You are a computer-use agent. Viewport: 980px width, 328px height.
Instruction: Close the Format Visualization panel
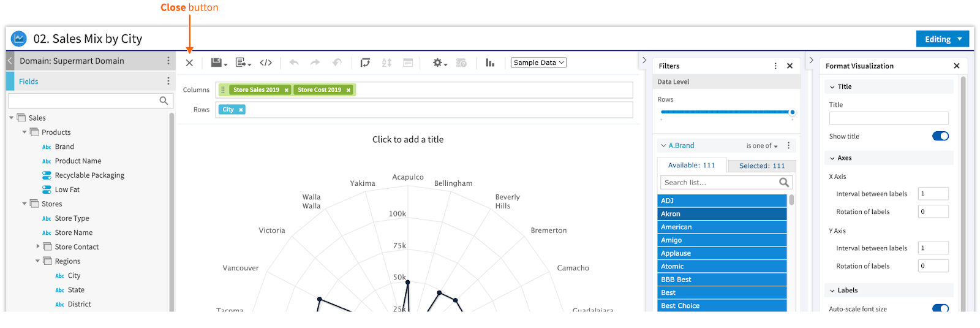[x=957, y=66]
